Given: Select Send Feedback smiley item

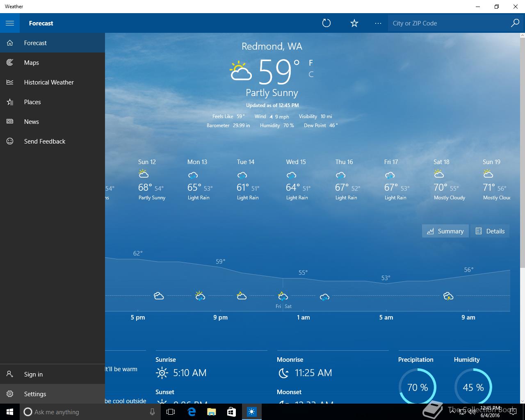Looking at the screenshot, I should tap(52, 141).
